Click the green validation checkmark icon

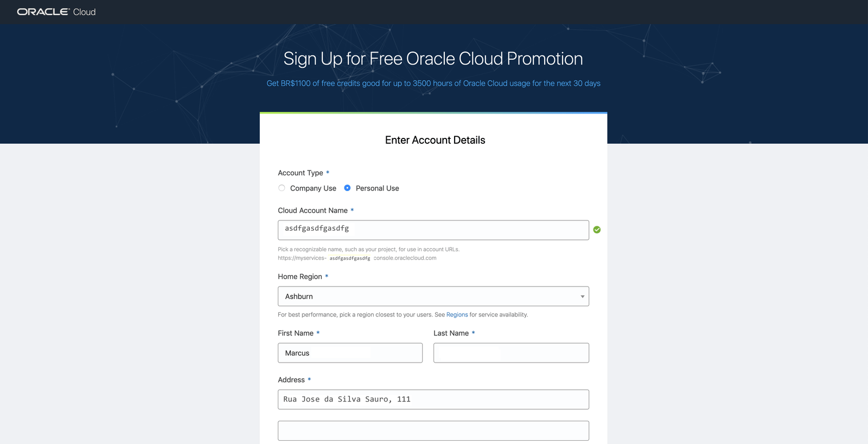coord(597,230)
